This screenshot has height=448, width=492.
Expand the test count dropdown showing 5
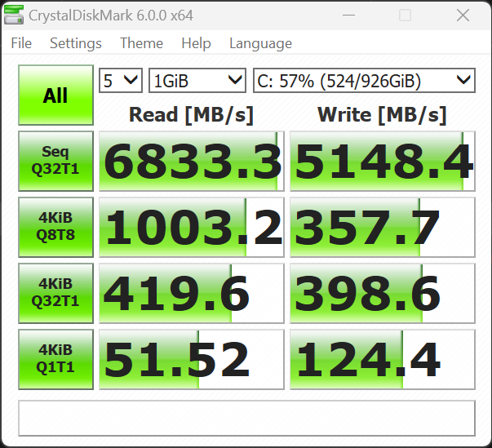coord(121,81)
